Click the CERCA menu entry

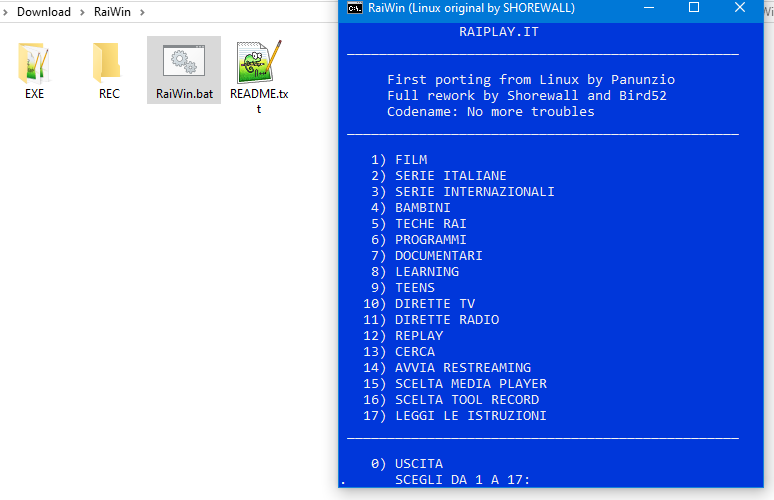(414, 352)
